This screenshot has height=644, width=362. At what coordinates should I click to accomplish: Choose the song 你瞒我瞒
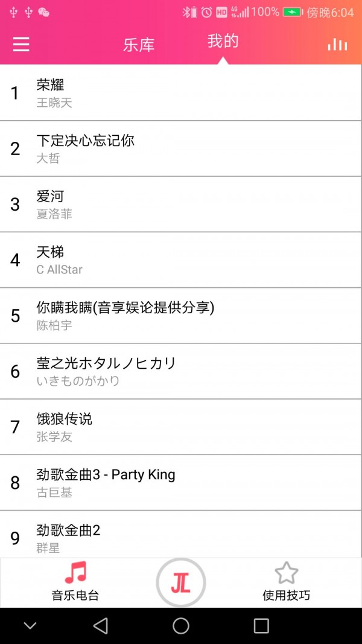181,315
